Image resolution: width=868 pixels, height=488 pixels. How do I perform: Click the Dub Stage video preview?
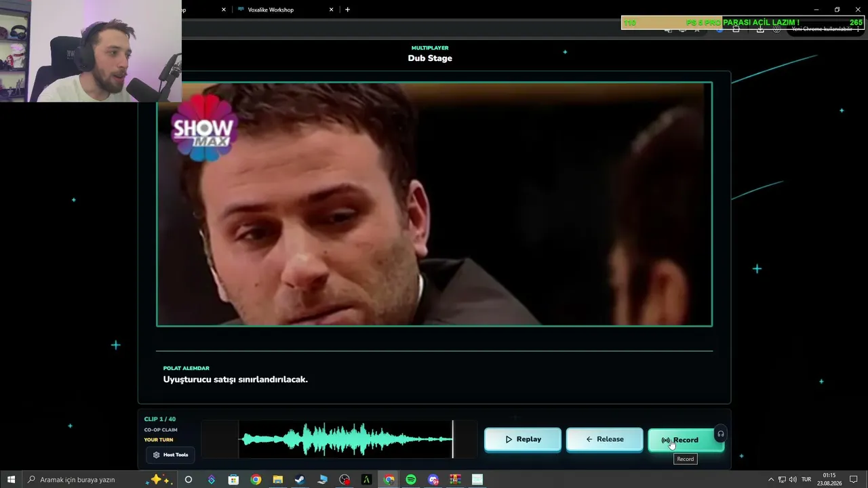point(434,204)
